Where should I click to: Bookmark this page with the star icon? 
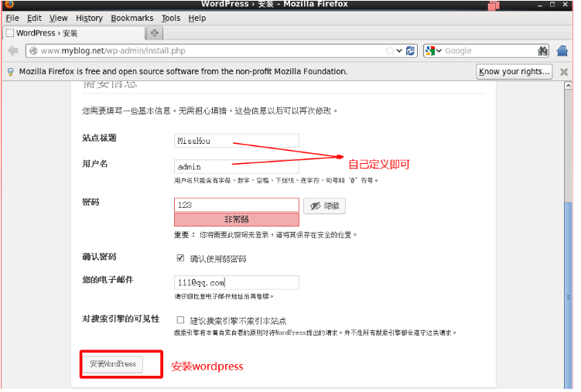point(389,51)
